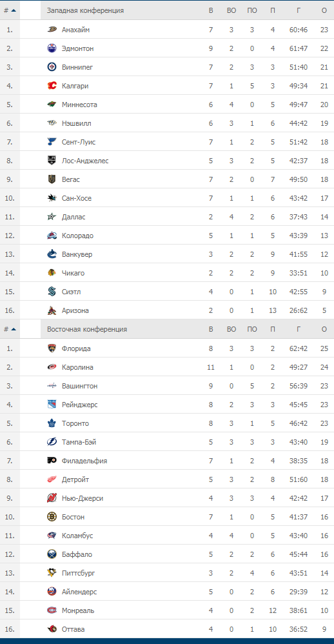Click the Seattle Kraken logo icon
This screenshot has height=644, width=334.
pos(52,292)
